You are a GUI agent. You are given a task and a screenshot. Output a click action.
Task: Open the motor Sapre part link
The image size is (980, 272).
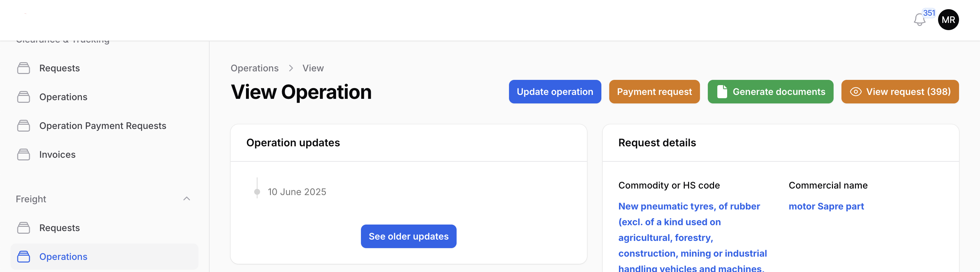pyautogui.click(x=826, y=206)
